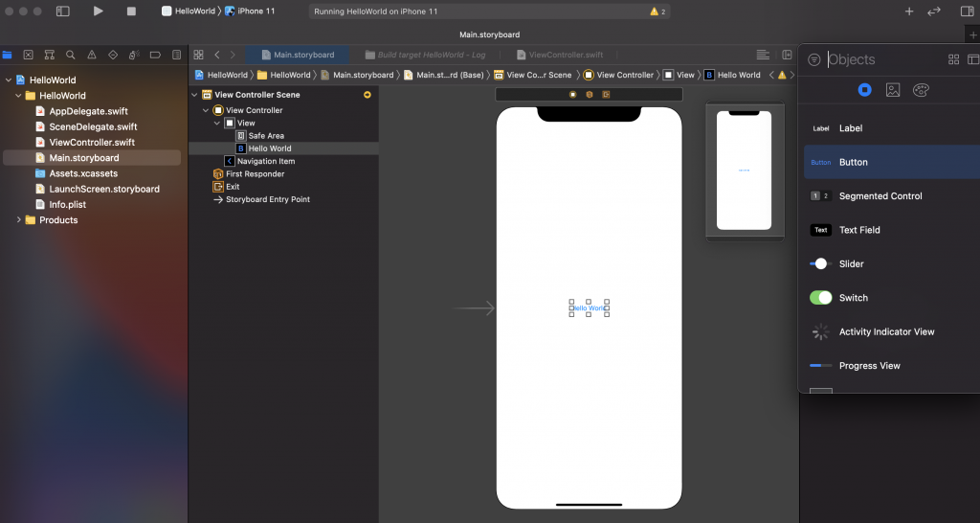Show the Objects library tab
980x523 pixels.
point(864,90)
